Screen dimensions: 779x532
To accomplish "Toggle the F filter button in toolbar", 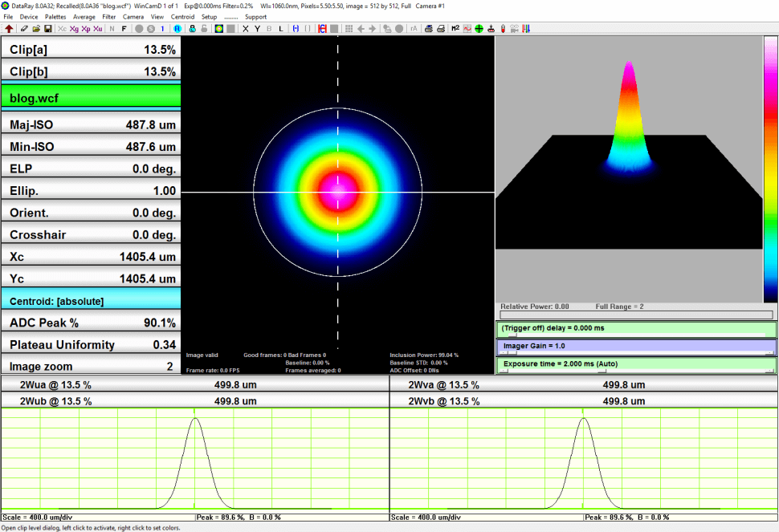I will pos(124,29).
